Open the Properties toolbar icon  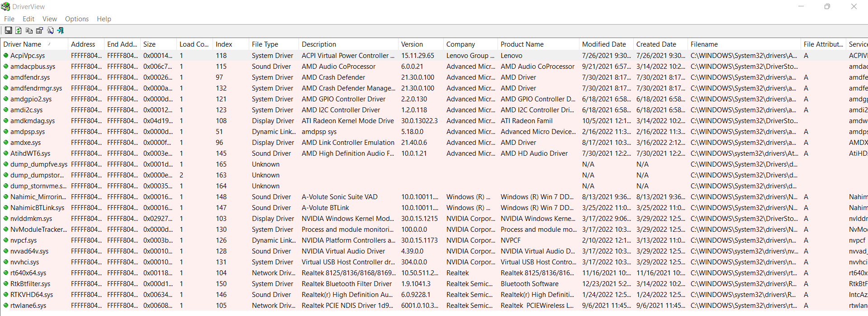coord(39,30)
